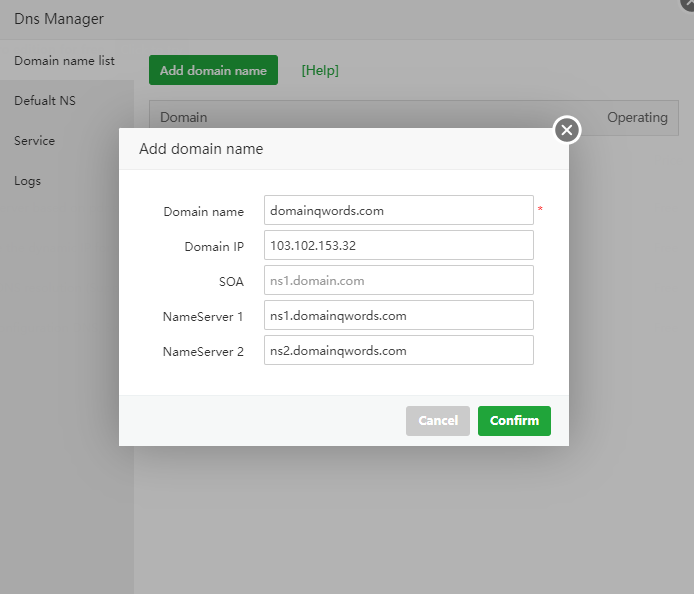The height and width of the screenshot is (594, 694).
Task: Focus the Domain name input field
Action: pos(398,211)
